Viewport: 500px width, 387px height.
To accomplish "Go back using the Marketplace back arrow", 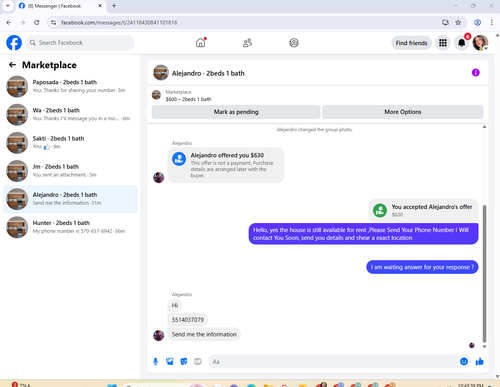I will coord(12,65).
